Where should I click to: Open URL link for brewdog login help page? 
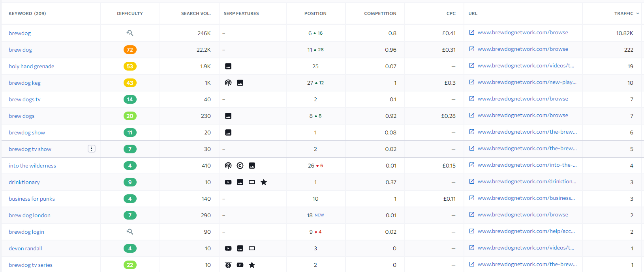coord(526,231)
